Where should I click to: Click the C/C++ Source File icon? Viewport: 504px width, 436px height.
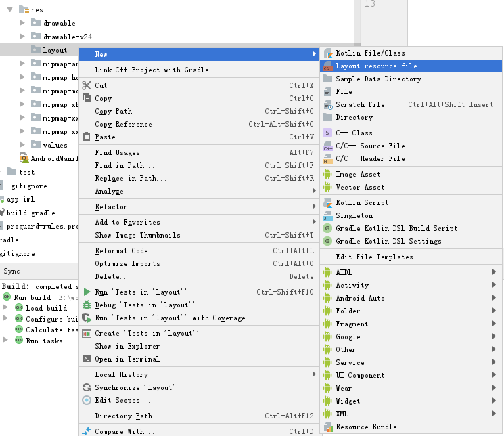coord(327,146)
